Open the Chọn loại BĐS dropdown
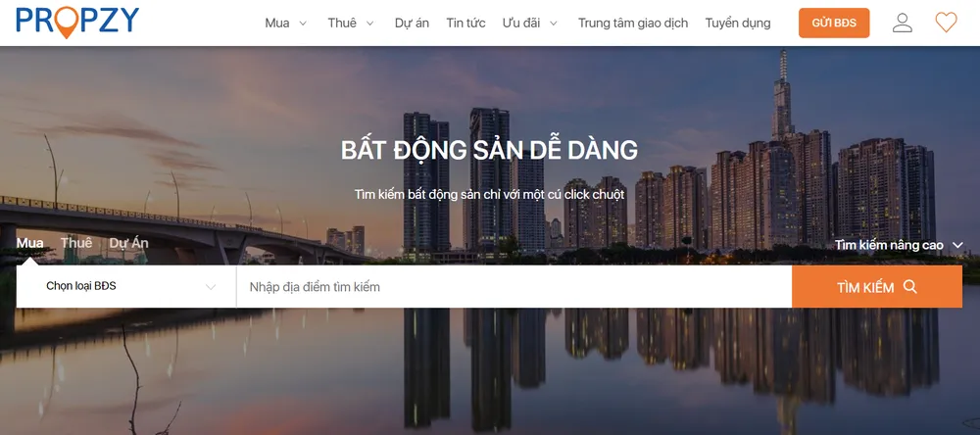 [x=126, y=286]
